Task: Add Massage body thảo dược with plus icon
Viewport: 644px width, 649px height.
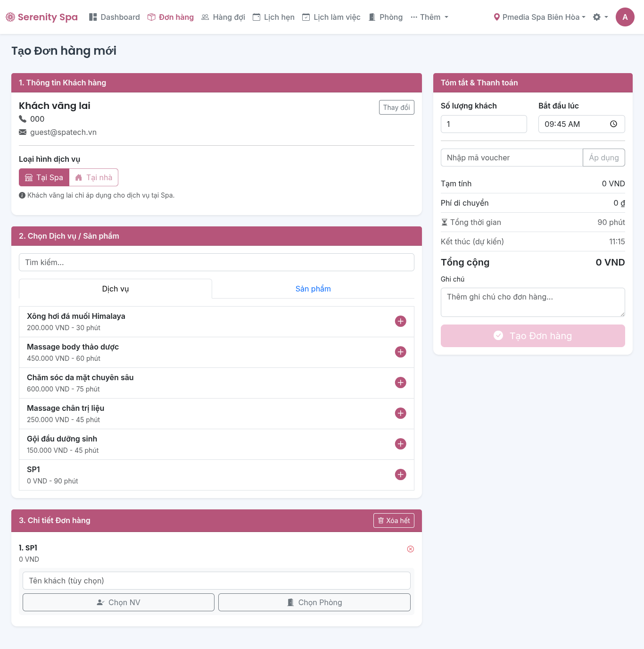Action: point(400,352)
